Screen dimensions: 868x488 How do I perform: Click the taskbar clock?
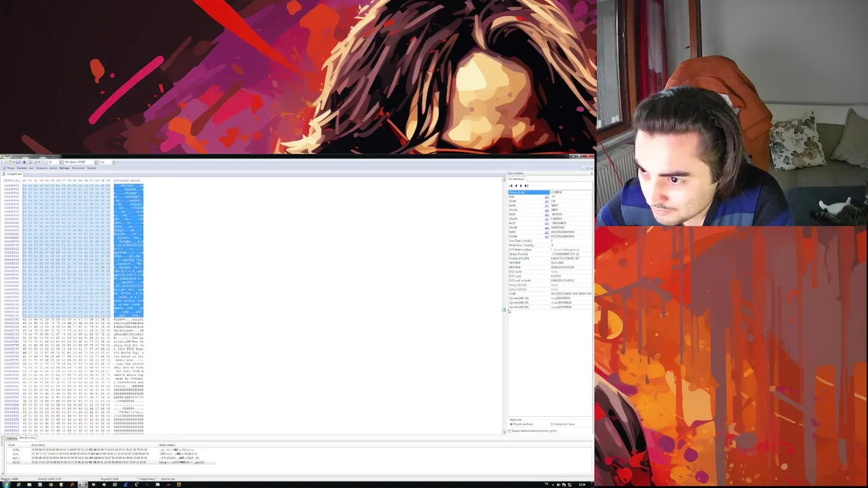[x=582, y=485]
